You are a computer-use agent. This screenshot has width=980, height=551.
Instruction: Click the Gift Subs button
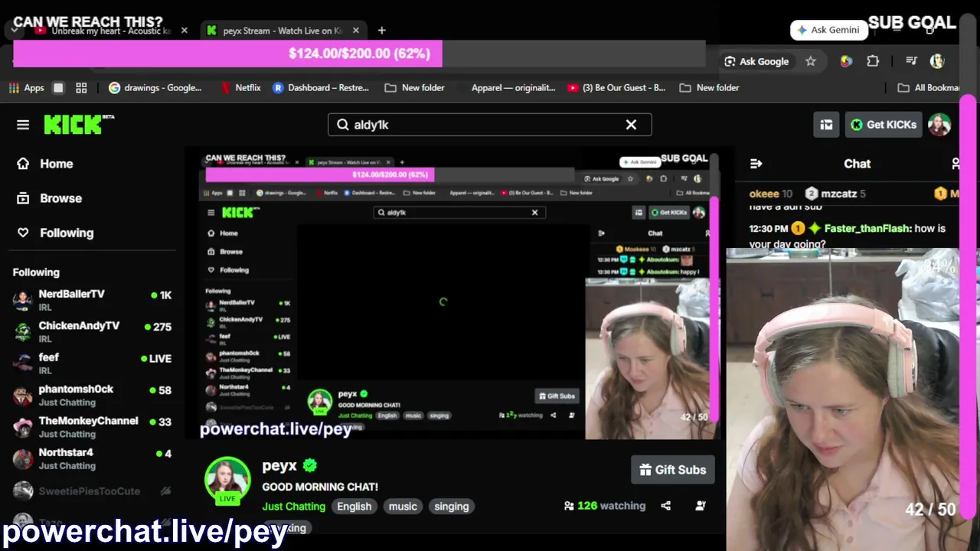[673, 470]
